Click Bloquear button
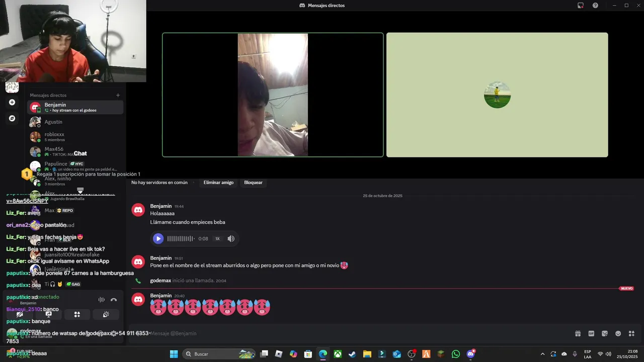The image size is (644, 362). [x=253, y=183]
